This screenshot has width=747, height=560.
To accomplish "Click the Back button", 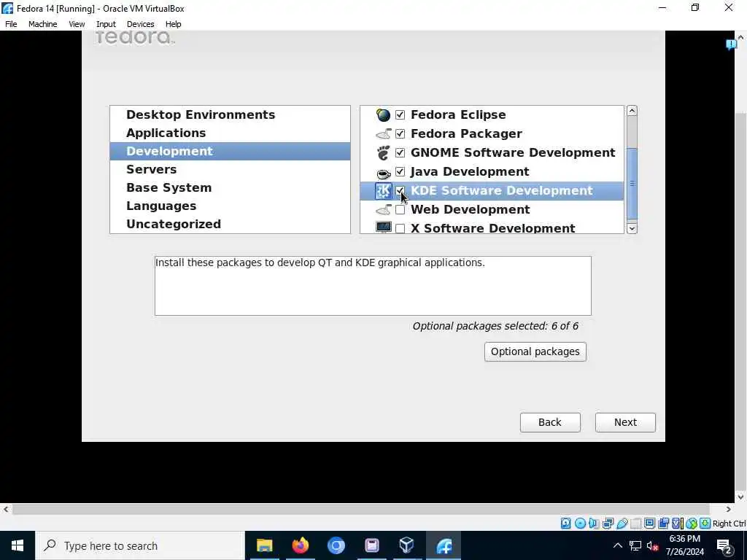I will [550, 422].
